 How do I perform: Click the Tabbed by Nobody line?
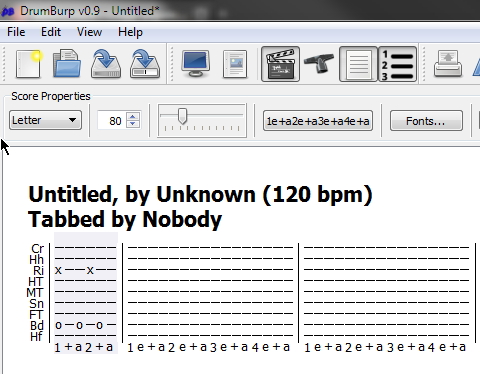click(x=125, y=220)
